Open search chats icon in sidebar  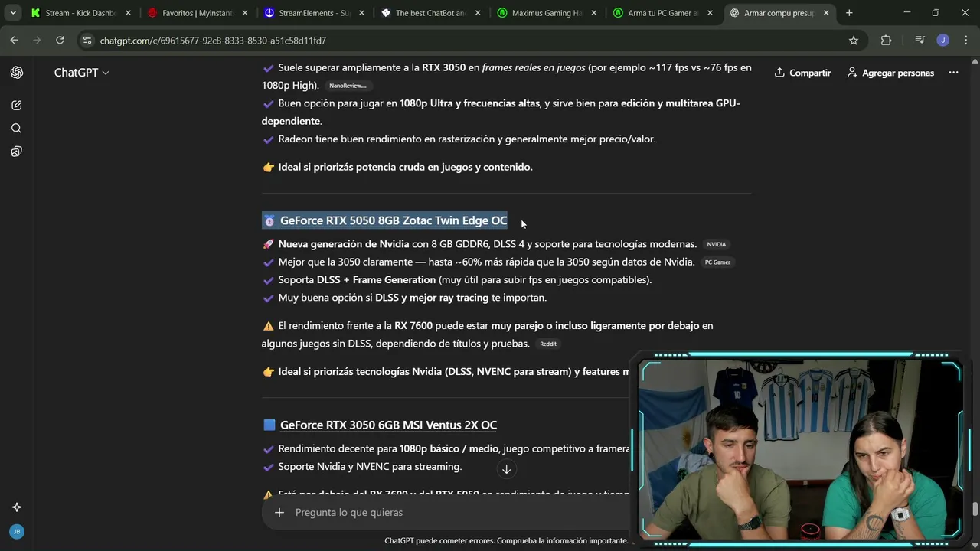pyautogui.click(x=17, y=128)
